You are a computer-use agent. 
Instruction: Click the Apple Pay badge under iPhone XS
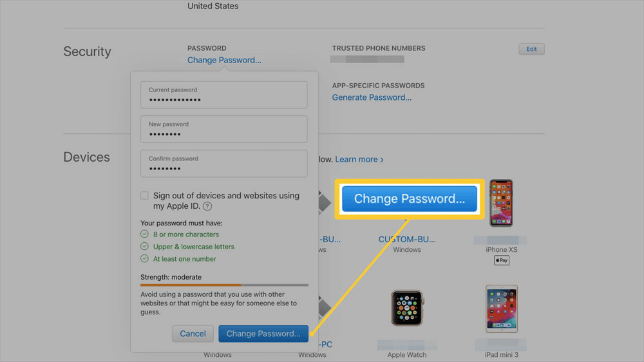point(501,260)
